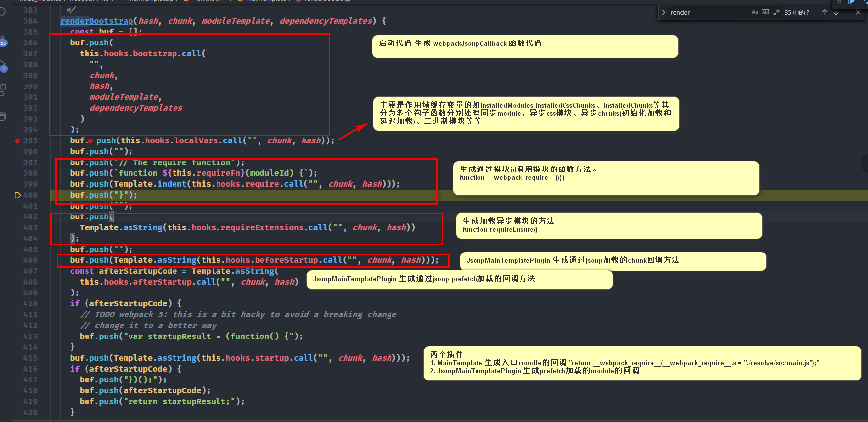Select the webpackJsonpCallback annotation note
Viewport: 868px width, 422px height.
click(524, 46)
